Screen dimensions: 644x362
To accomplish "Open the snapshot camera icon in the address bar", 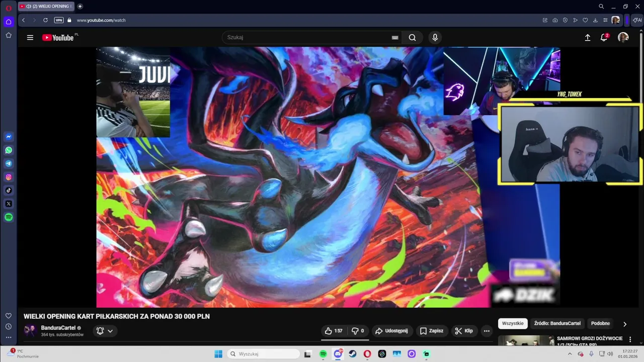I will (x=555, y=20).
